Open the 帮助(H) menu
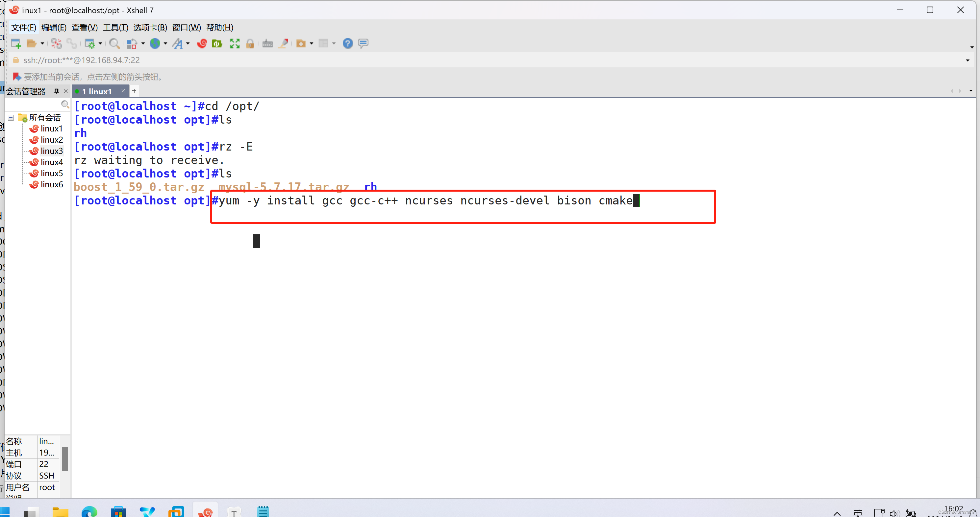The image size is (980, 517). pos(219,27)
